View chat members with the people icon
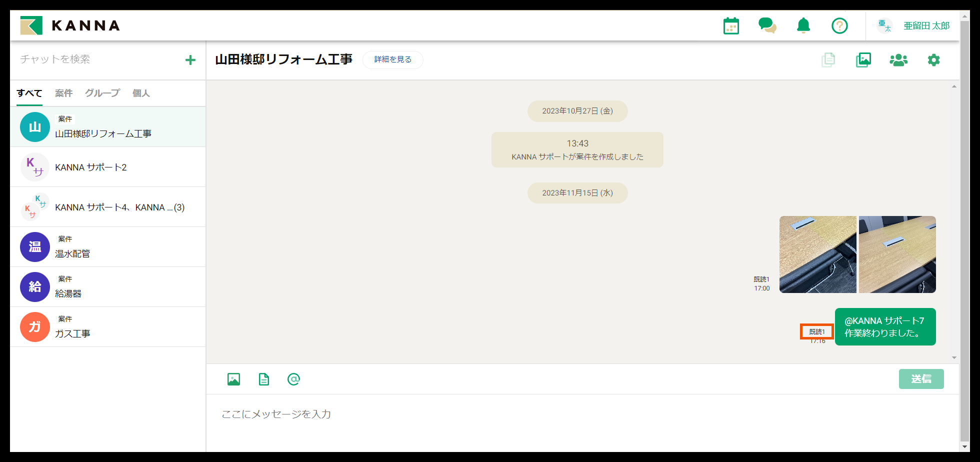This screenshot has width=980, height=462. click(898, 59)
